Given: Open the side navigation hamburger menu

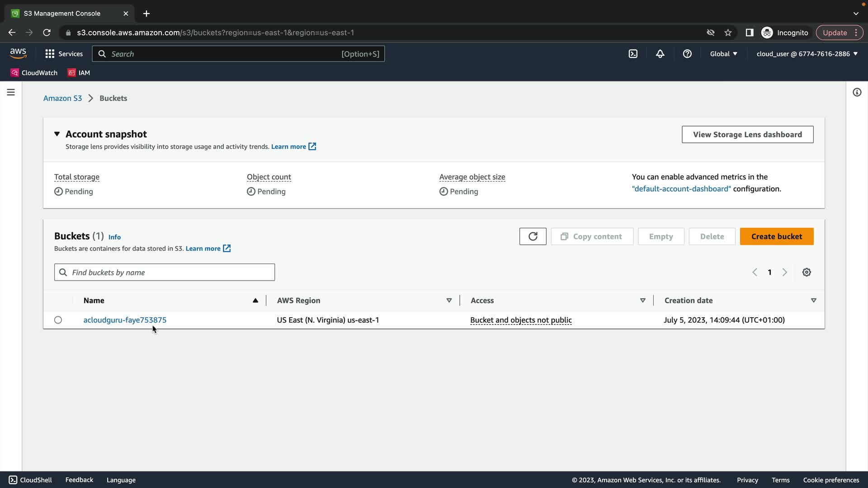Looking at the screenshot, I should (x=11, y=92).
